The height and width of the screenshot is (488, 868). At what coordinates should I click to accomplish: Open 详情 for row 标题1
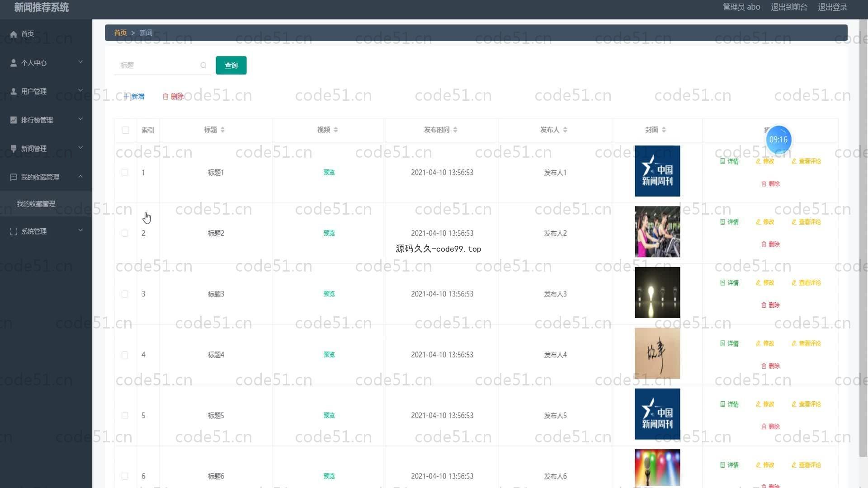[729, 161]
